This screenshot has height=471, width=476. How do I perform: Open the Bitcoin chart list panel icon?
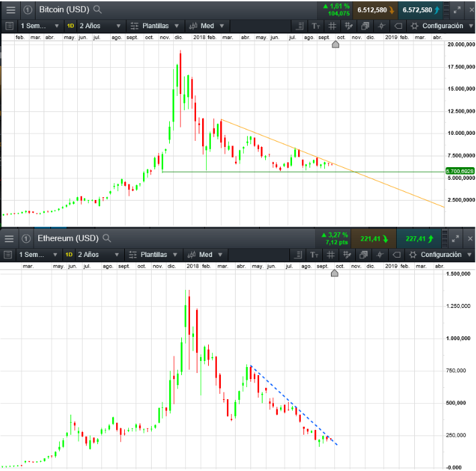coord(9,26)
